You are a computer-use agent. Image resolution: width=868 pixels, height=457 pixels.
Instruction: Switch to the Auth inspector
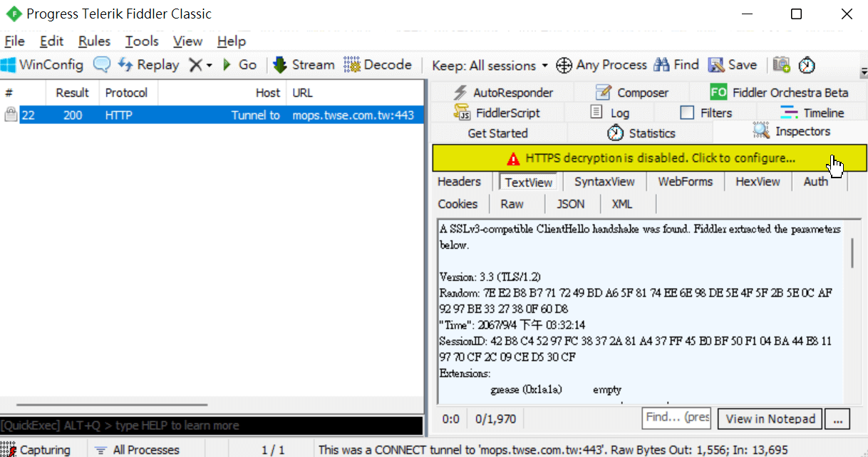pyautogui.click(x=816, y=182)
